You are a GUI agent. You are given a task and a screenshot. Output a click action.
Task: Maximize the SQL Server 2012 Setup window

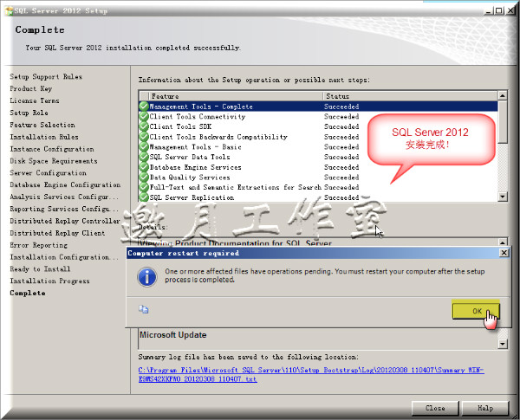click(498, 10)
